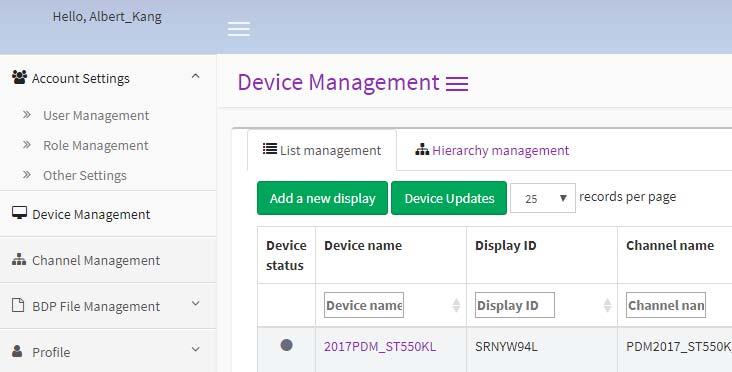732x372 pixels.
Task: Open Role Management in sidebar
Action: tap(96, 146)
